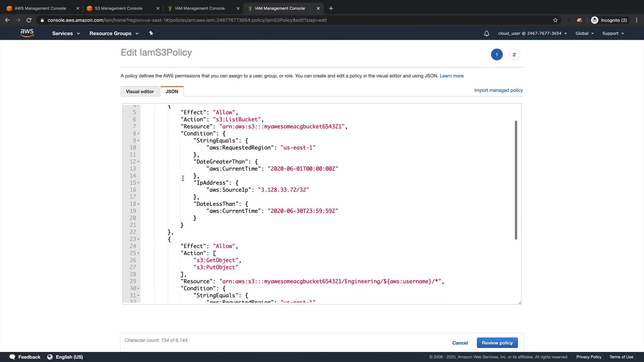Switch to S3 Management Console browser tab
644x362 pixels.
(x=119, y=8)
